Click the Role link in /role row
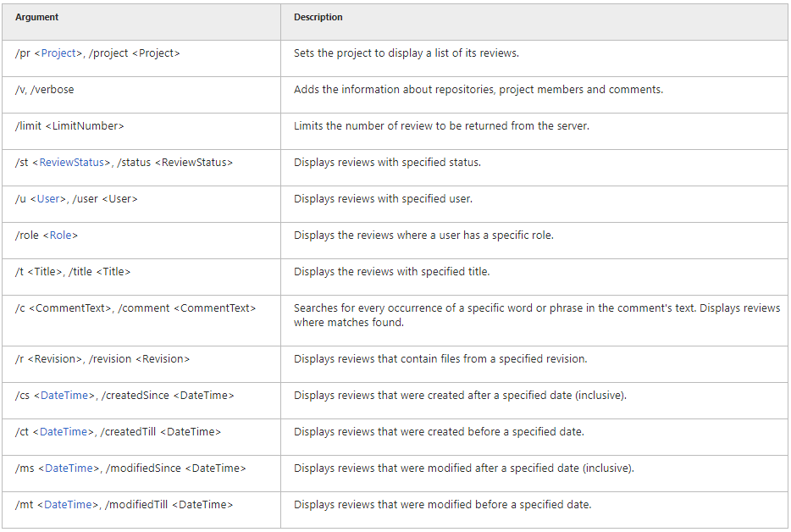The image size is (791, 532). tap(60, 236)
